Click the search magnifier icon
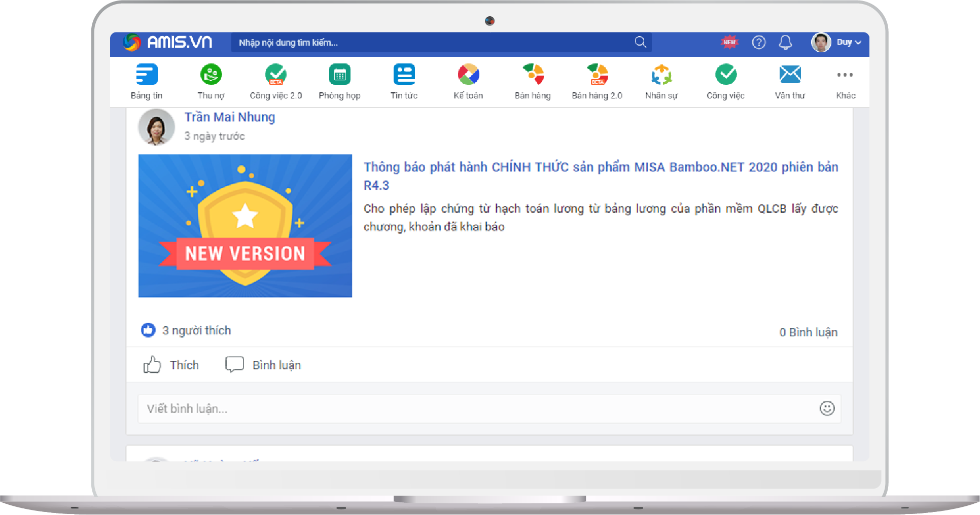 [x=640, y=42]
